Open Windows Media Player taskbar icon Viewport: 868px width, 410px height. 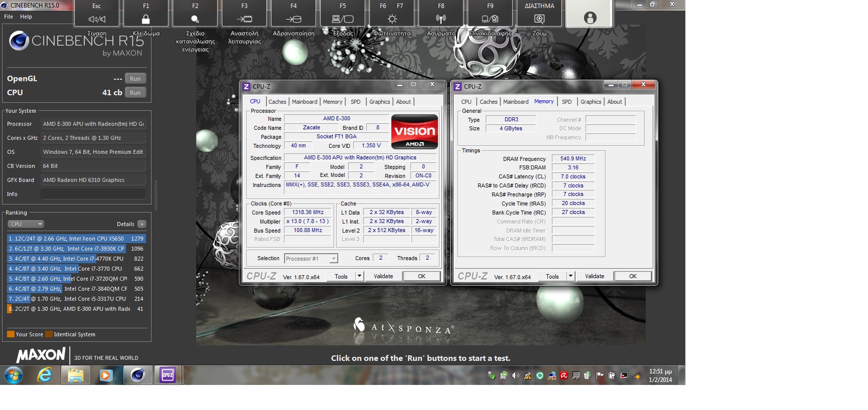pyautogui.click(x=106, y=375)
